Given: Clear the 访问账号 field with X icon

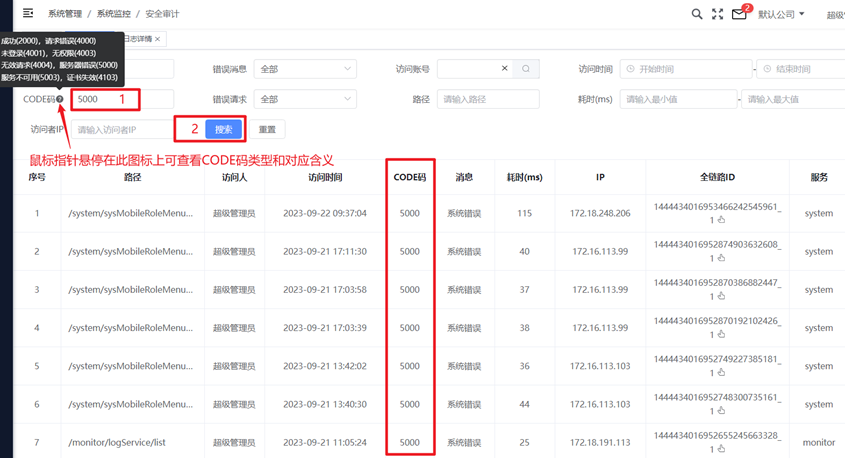Looking at the screenshot, I should pyautogui.click(x=504, y=68).
